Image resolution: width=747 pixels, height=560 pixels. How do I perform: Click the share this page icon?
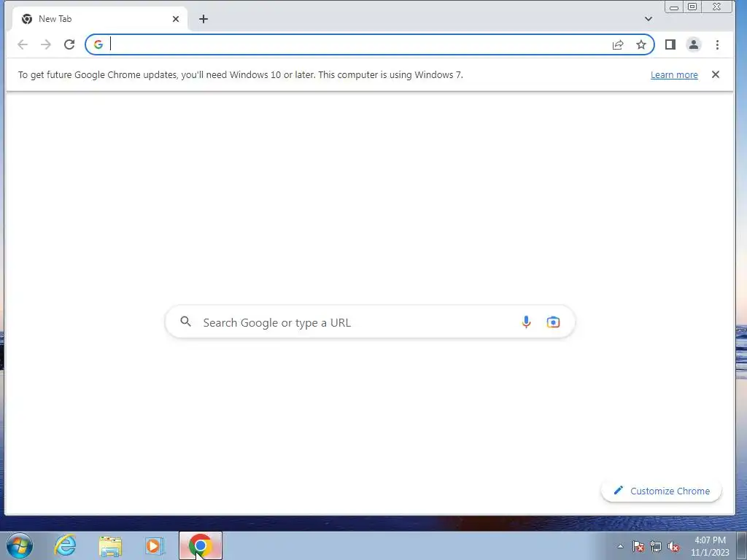[618, 44]
